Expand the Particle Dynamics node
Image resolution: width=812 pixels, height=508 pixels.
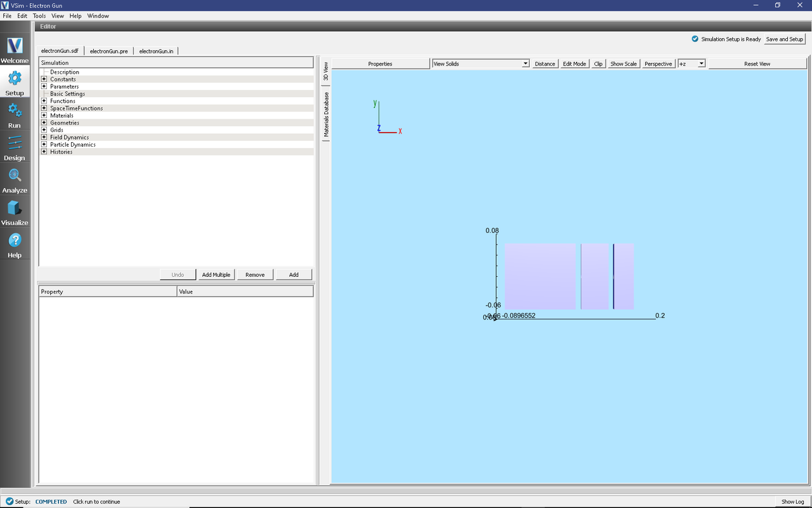tap(44, 145)
